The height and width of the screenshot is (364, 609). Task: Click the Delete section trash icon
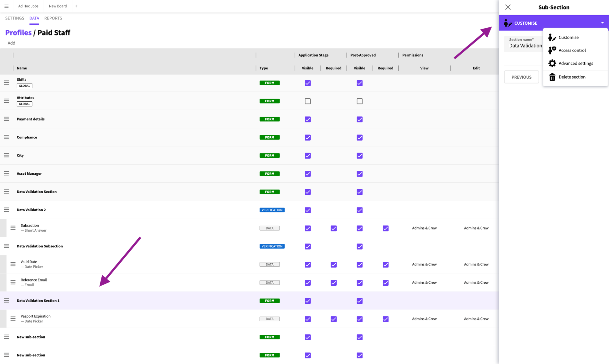click(x=552, y=77)
